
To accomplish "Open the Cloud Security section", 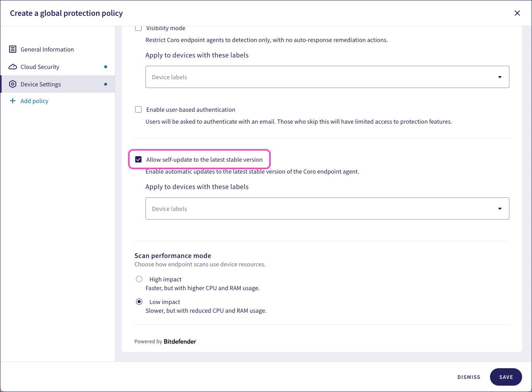I will tap(58, 67).
